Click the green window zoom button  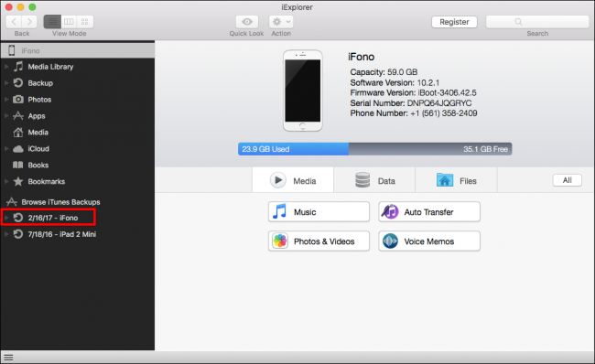(32, 6)
